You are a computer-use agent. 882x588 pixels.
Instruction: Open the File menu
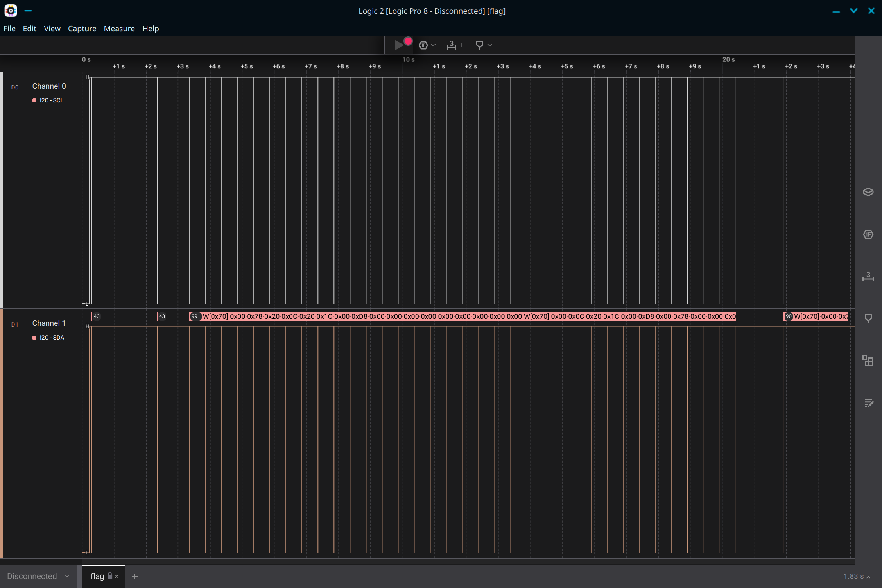pyautogui.click(x=10, y=29)
